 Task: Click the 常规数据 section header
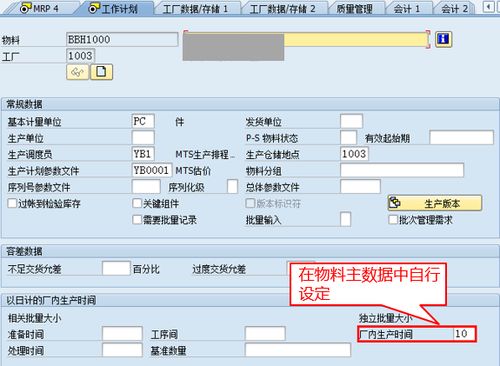coord(24,104)
